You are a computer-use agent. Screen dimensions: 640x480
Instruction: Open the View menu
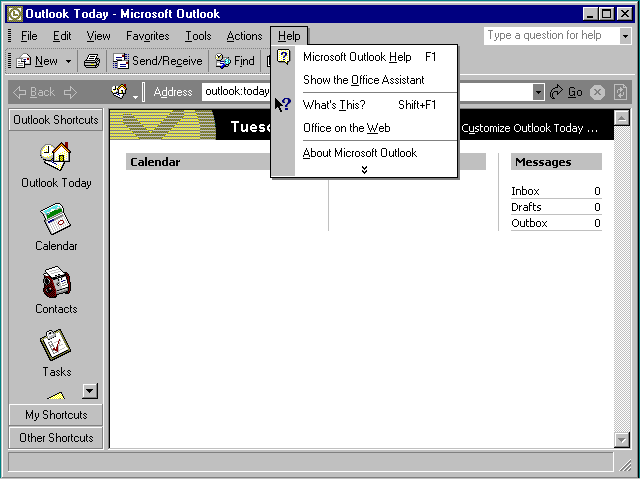click(x=98, y=36)
